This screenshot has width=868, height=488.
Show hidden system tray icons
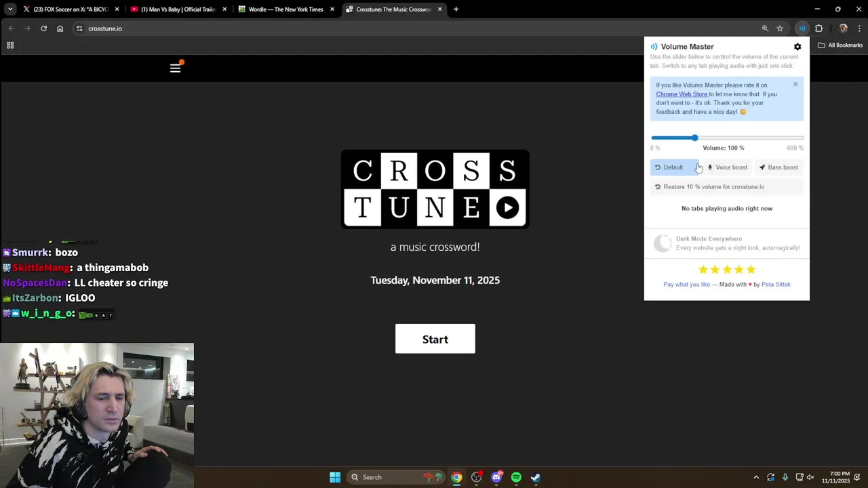pos(756,477)
